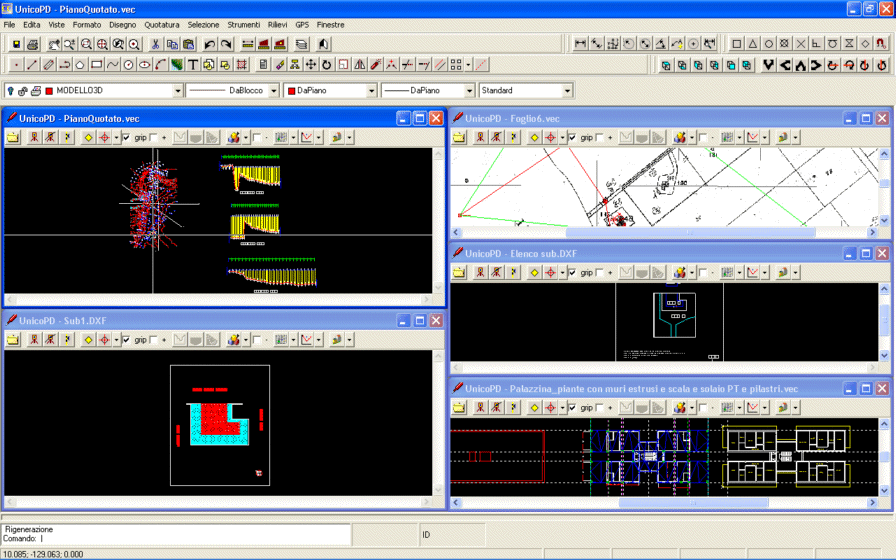Image resolution: width=896 pixels, height=560 pixels.
Task: Open the DaBlocco linetype dropdown
Action: point(274,91)
